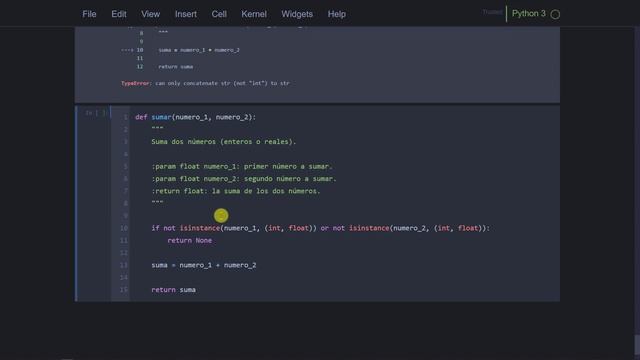Open the Cell menu
The image size is (640, 360).
(x=219, y=14)
